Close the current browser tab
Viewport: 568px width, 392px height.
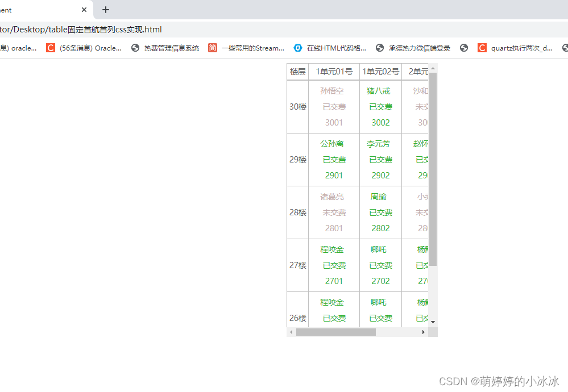[x=84, y=10]
